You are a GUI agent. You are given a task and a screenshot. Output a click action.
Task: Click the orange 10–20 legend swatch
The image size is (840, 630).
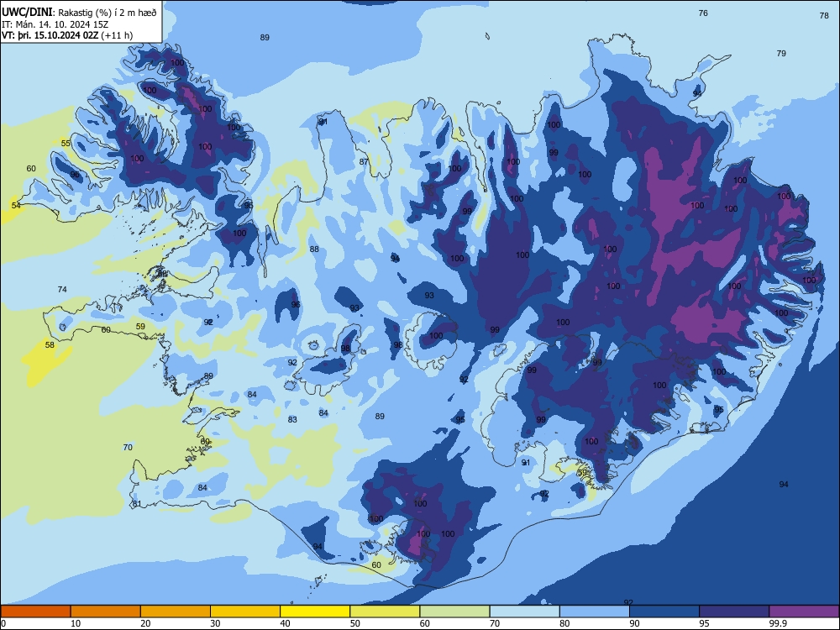pyautogui.click(x=106, y=612)
